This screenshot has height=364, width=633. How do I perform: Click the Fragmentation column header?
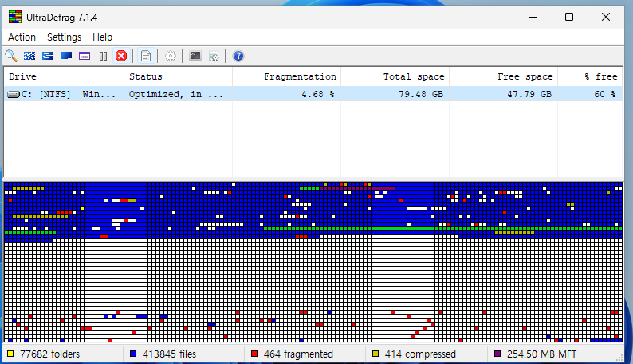click(x=287, y=76)
